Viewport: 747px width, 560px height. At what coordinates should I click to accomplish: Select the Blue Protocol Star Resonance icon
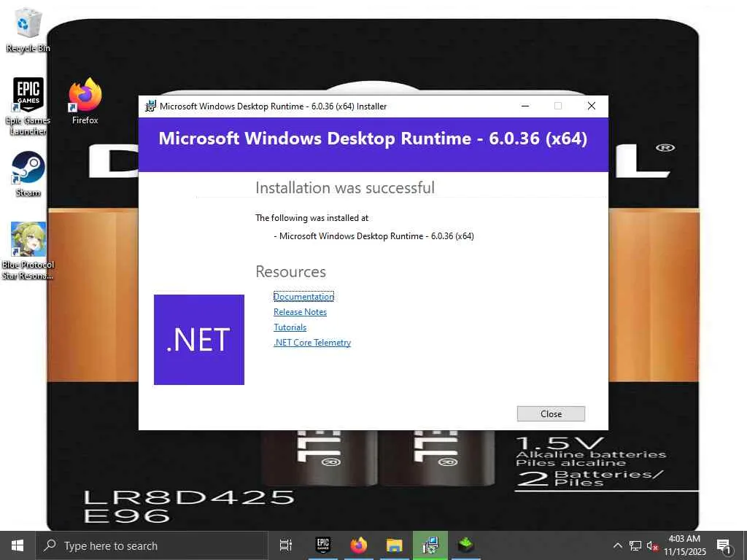(x=28, y=251)
